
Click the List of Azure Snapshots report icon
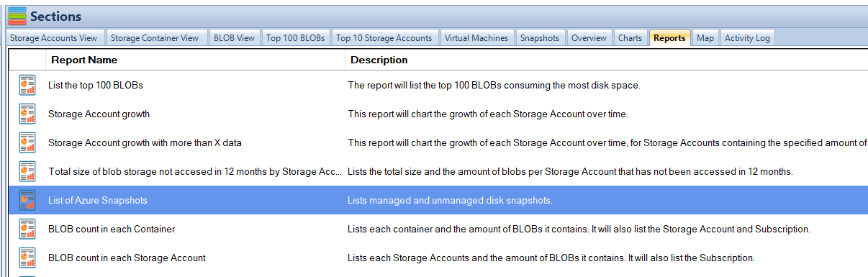27,200
